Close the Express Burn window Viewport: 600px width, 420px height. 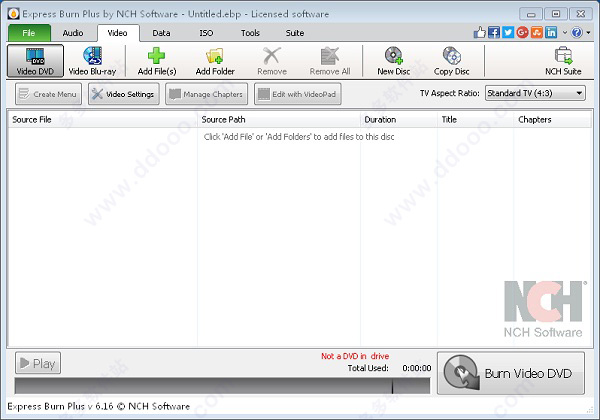(x=580, y=14)
